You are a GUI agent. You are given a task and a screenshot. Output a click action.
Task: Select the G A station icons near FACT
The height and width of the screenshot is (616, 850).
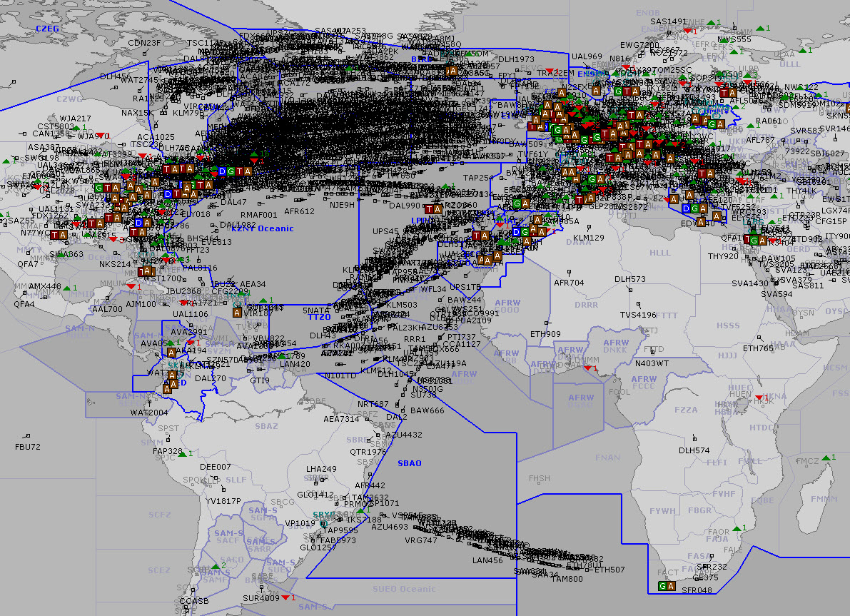click(x=666, y=586)
